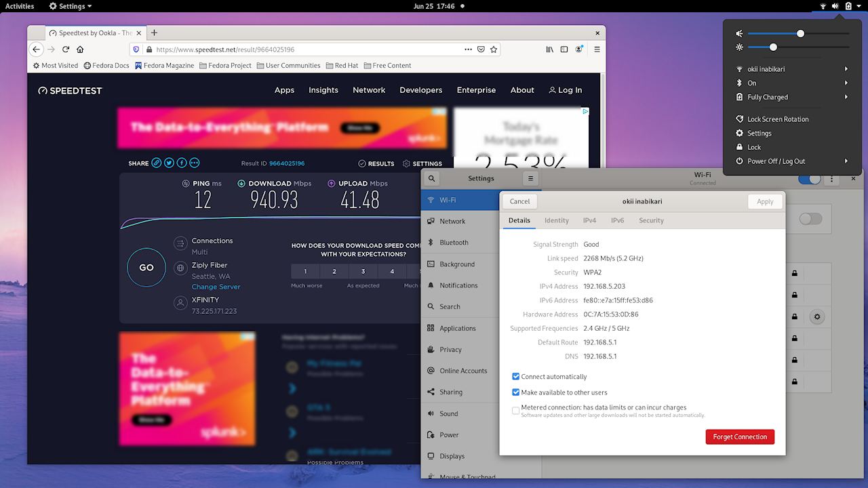The image size is (868, 488).
Task: Click the Speedtest logo
Action: point(70,90)
